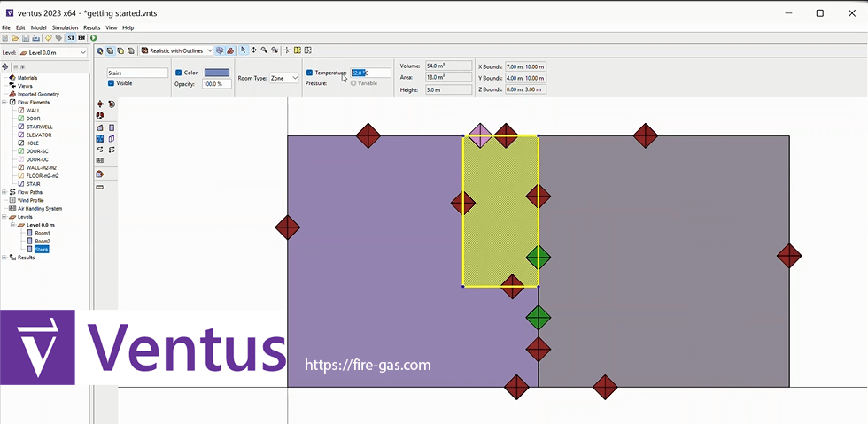This screenshot has width=868, height=424.
Task: Collapse the Level 0.0 m tree node
Action: pyautogui.click(x=13, y=225)
